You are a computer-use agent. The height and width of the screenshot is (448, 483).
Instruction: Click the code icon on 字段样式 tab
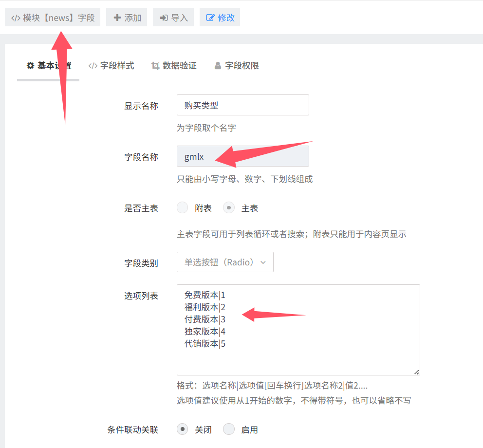pos(93,66)
